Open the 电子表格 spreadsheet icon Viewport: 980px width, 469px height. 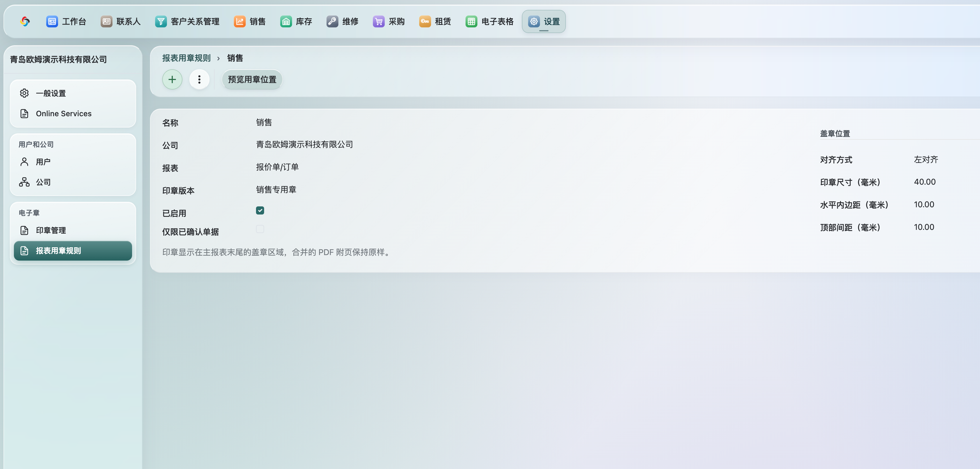coord(471,21)
